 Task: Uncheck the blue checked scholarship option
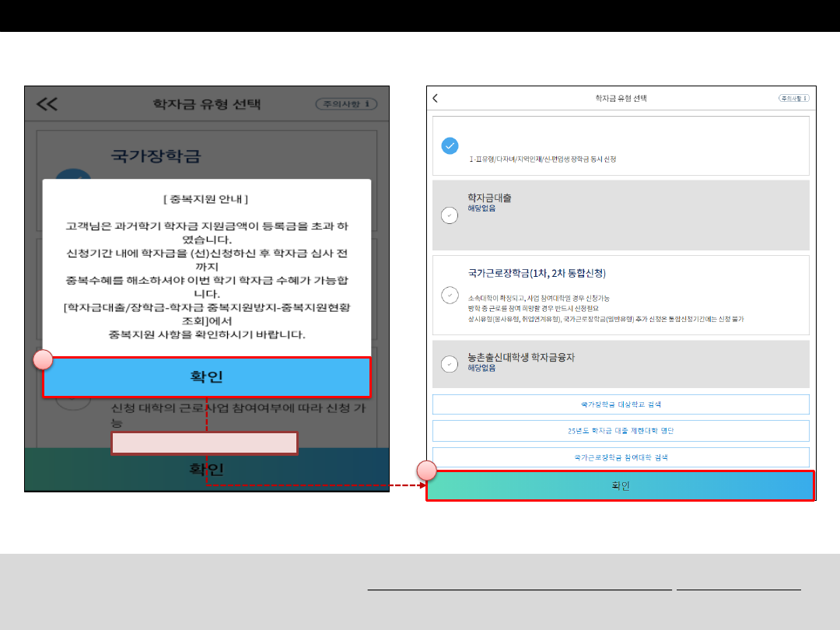(450, 145)
